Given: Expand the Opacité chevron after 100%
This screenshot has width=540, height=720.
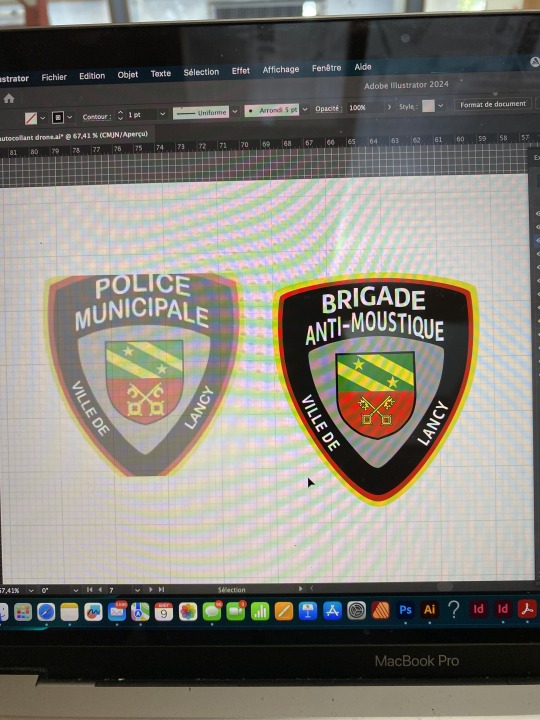Looking at the screenshot, I should 390,107.
